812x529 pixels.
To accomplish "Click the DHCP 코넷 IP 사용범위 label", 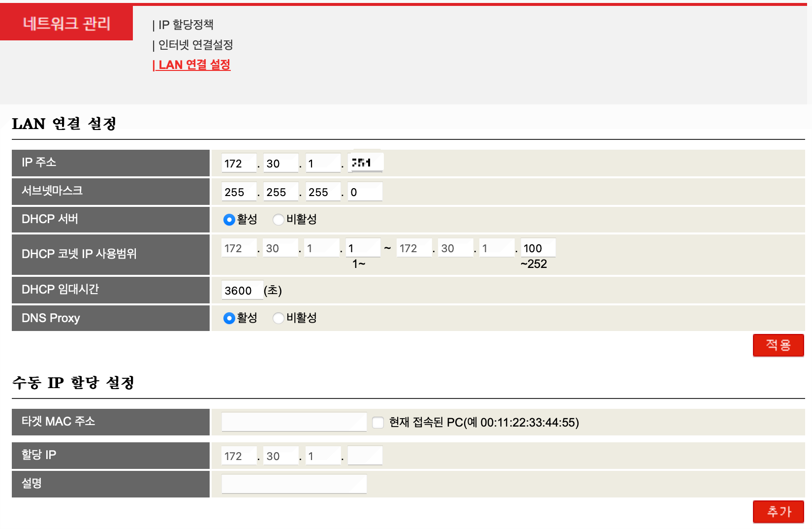I will click(79, 254).
